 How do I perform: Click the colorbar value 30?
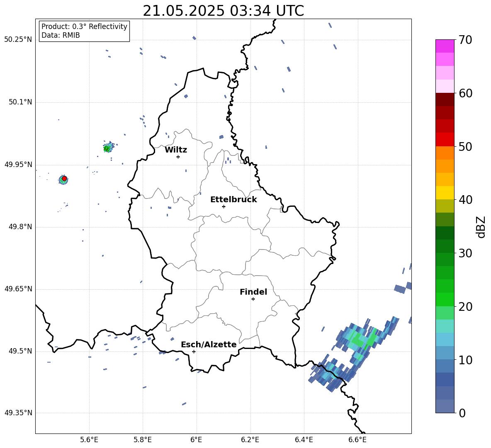pyautogui.click(x=465, y=253)
